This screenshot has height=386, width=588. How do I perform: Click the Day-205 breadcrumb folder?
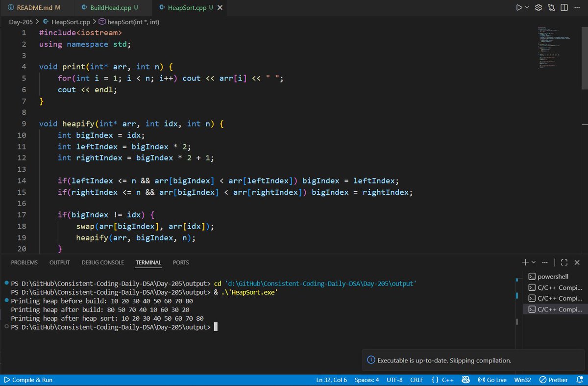(x=21, y=22)
